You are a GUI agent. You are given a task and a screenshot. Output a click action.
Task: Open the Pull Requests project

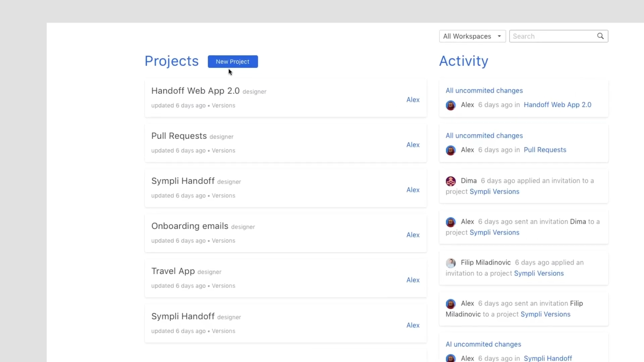[179, 136]
